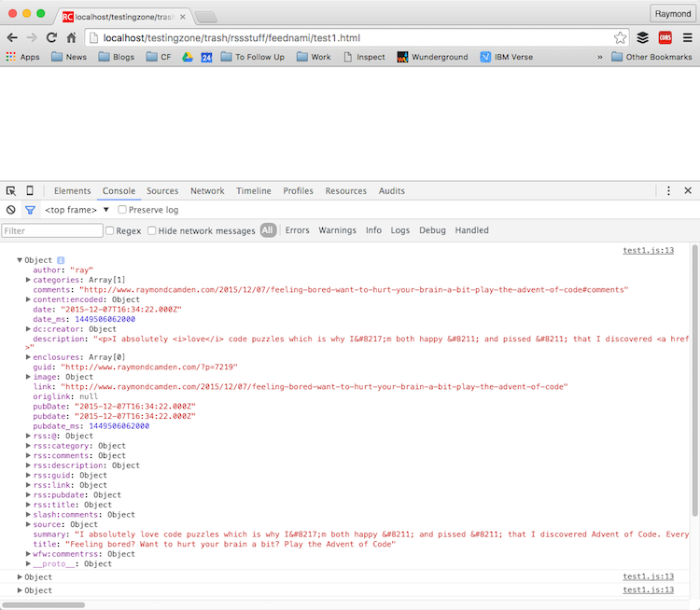Open the stacked layers extension icon

click(642, 38)
